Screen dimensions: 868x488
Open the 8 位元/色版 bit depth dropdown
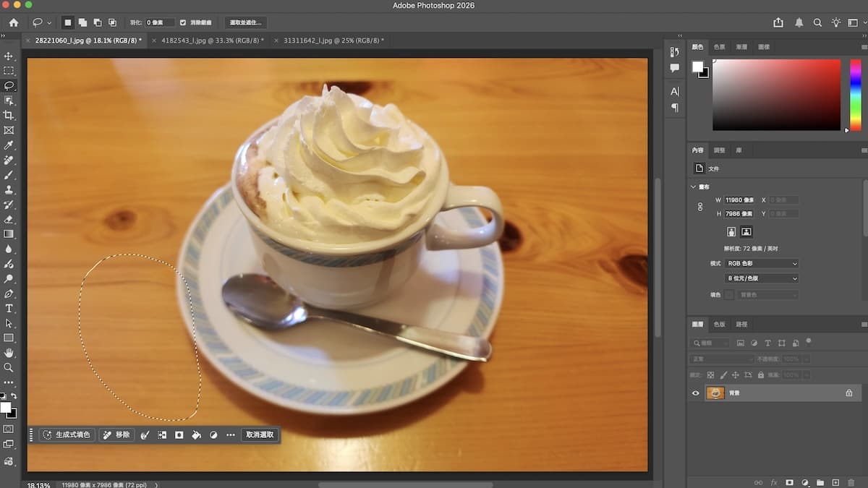[762, 278]
